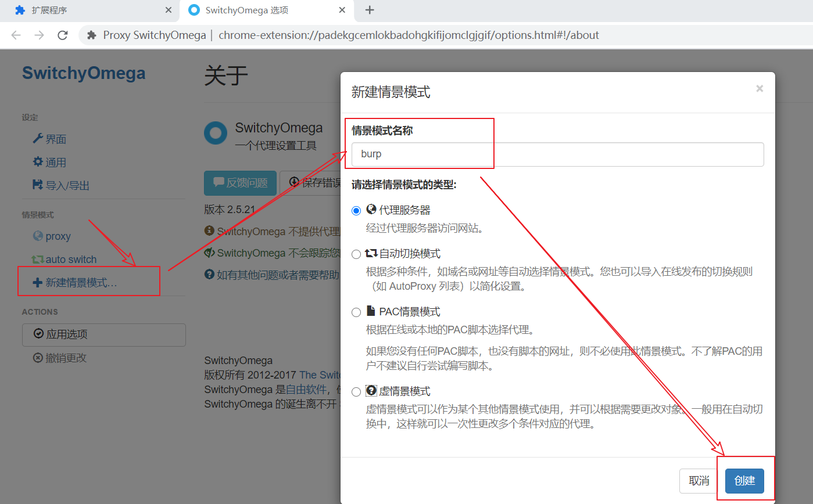Click the 取消 button
Image resolution: width=813 pixels, height=504 pixels.
[x=699, y=481]
